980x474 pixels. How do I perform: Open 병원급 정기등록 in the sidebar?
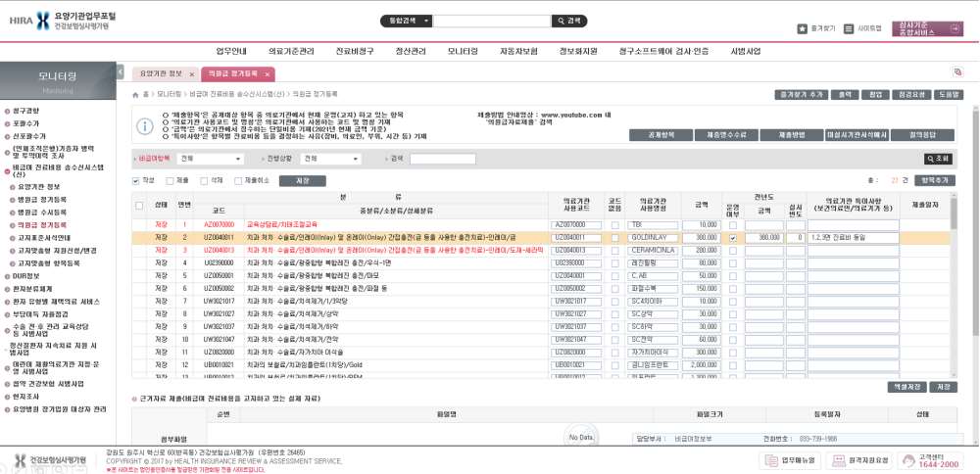(42, 200)
